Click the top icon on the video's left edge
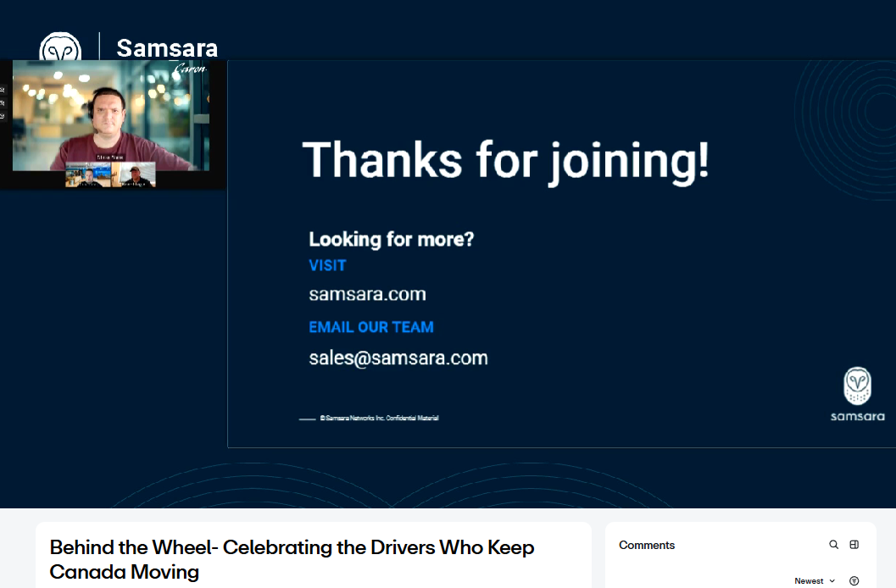The height and width of the screenshot is (588, 896). coord(3,89)
